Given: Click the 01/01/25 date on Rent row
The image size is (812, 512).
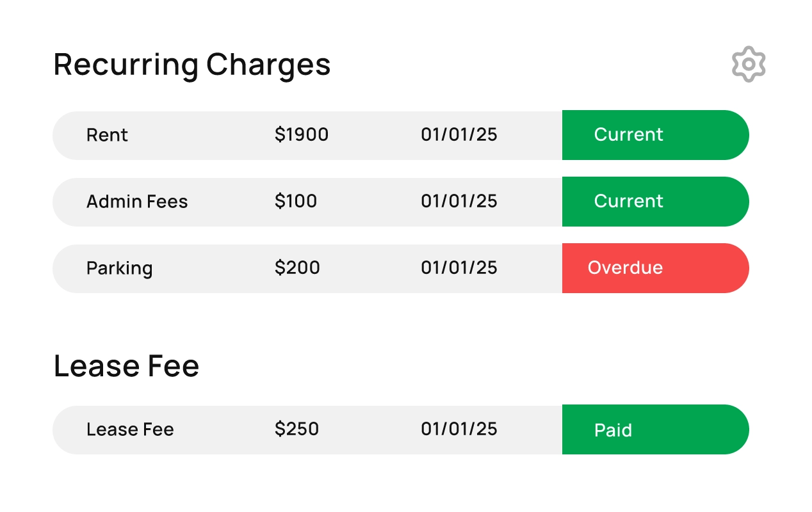Looking at the screenshot, I should click(x=459, y=135).
